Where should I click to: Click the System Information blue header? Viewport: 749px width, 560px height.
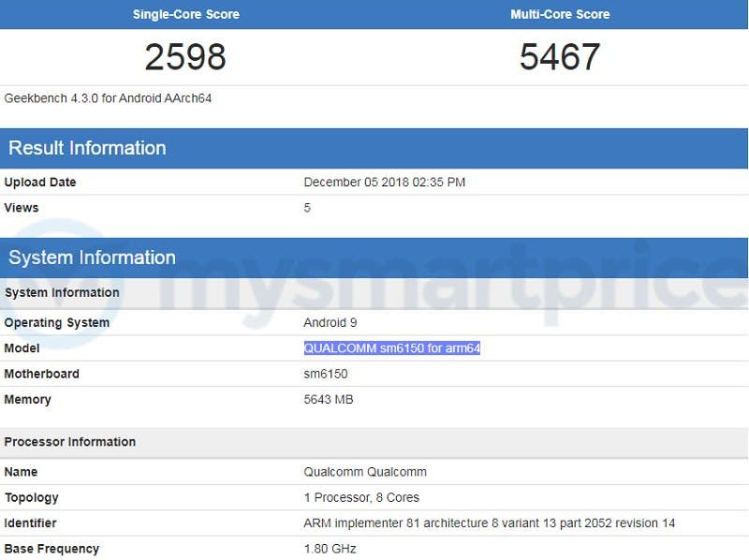92,258
